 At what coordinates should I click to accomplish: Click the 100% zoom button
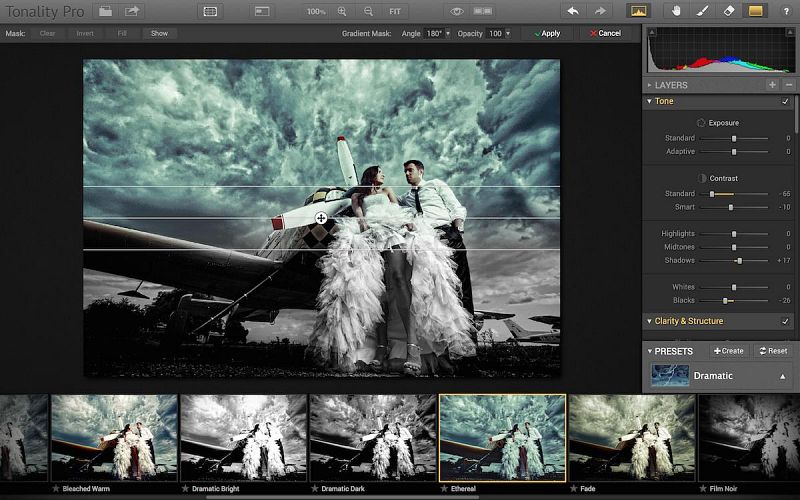click(x=316, y=11)
